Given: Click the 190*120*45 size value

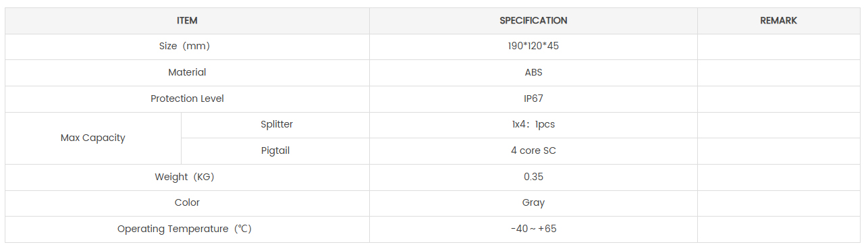Looking at the screenshot, I should 533,47.
